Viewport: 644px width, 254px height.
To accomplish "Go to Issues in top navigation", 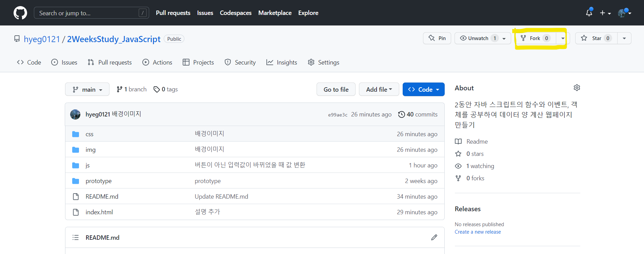I will [205, 13].
